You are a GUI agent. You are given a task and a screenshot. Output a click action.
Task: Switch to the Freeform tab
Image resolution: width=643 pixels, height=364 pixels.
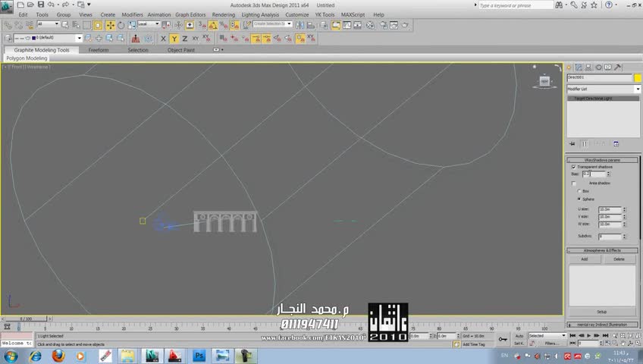coord(99,50)
